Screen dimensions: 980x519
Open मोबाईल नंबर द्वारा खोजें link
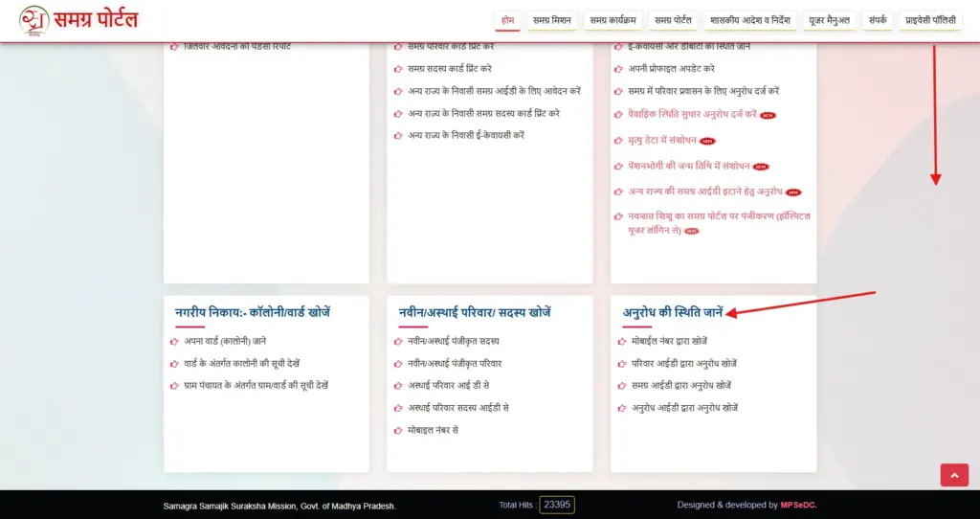(669, 342)
